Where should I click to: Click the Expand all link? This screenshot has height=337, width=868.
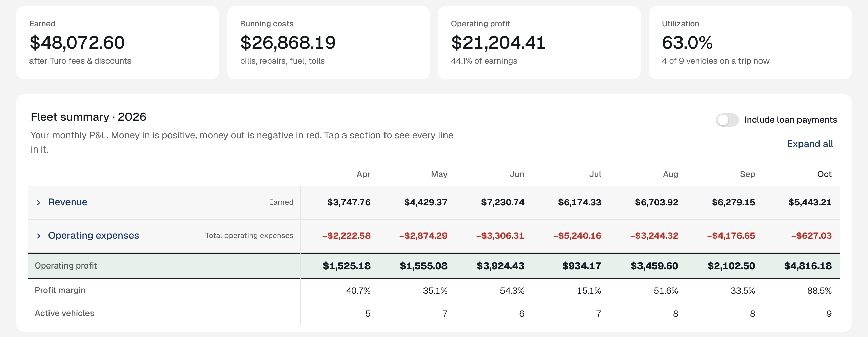pyautogui.click(x=810, y=144)
